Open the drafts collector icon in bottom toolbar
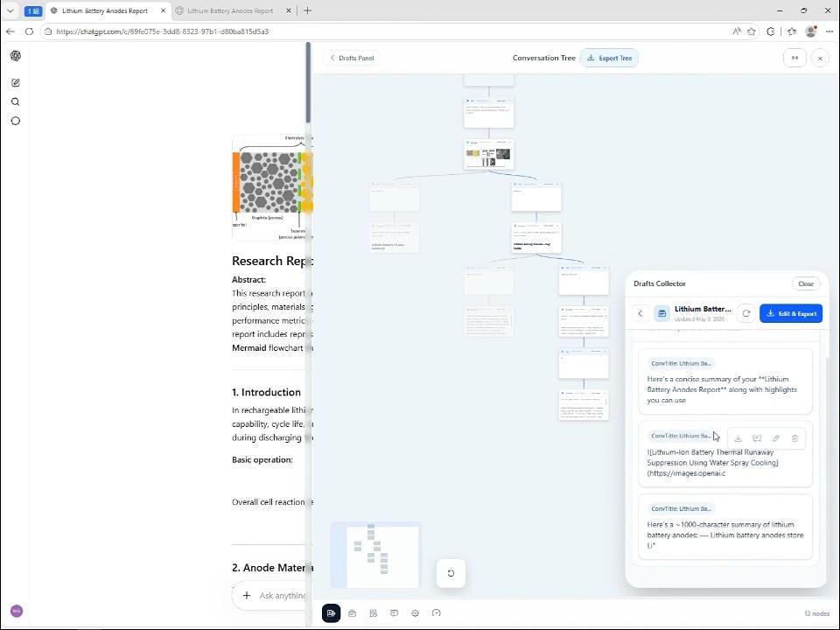The width and height of the screenshot is (840, 630). click(x=352, y=612)
